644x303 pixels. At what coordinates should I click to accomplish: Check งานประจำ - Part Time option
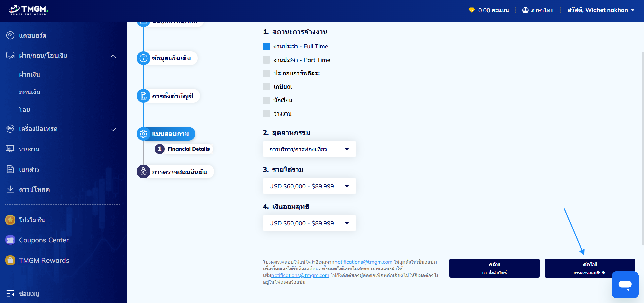(x=266, y=60)
